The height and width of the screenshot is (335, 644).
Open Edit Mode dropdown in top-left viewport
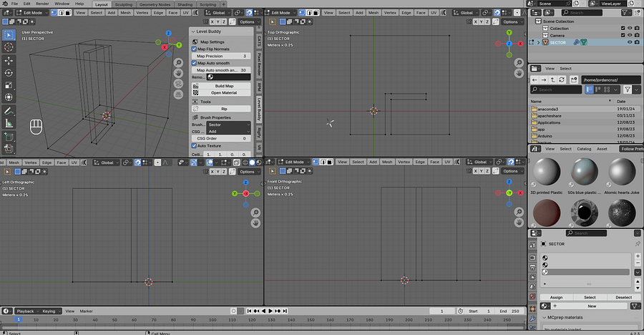(x=31, y=13)
